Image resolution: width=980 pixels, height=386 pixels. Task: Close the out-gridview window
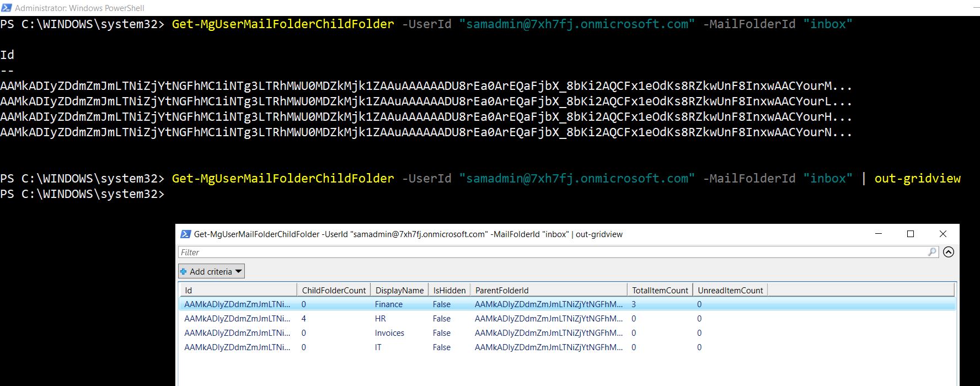(943, 234)
